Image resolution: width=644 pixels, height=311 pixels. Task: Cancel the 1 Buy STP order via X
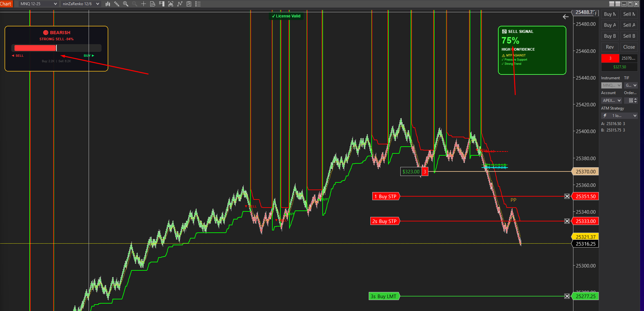pyautogui.click(x=567, y=196)
